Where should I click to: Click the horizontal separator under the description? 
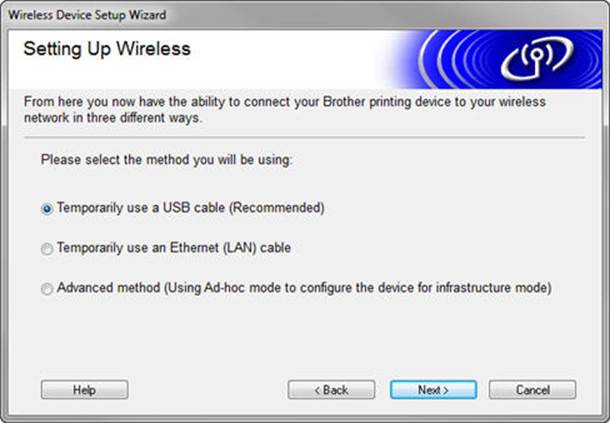[x=304, y=137]
